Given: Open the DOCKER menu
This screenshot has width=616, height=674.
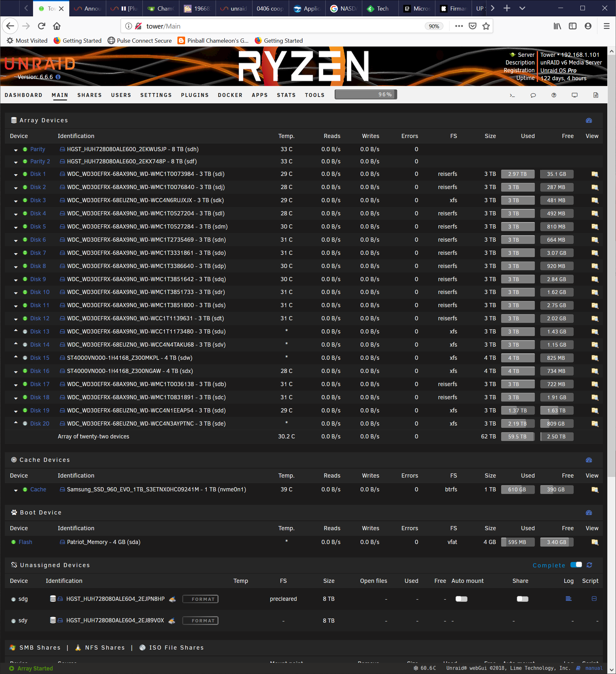Looking at the screenshot, I should tap(230, 95).
